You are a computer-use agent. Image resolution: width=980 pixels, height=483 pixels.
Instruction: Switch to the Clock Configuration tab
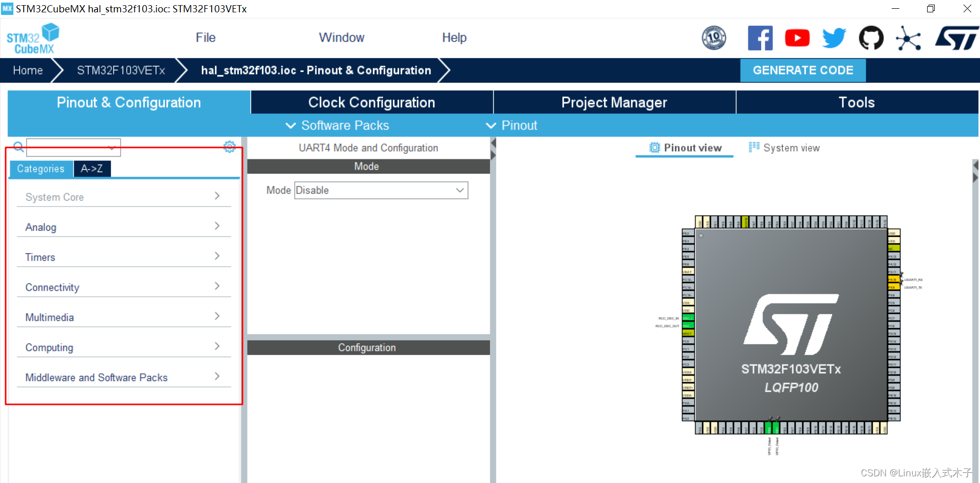tap(372, 102)
